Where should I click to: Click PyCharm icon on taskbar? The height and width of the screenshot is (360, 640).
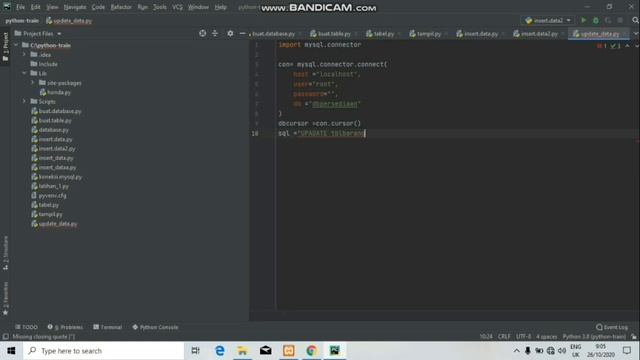click(x=335, y=351)
